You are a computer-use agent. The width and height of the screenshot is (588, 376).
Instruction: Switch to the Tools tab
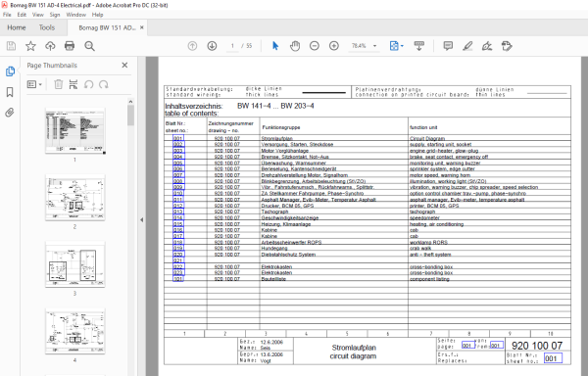pyautogui.click(x=47, y=27)
